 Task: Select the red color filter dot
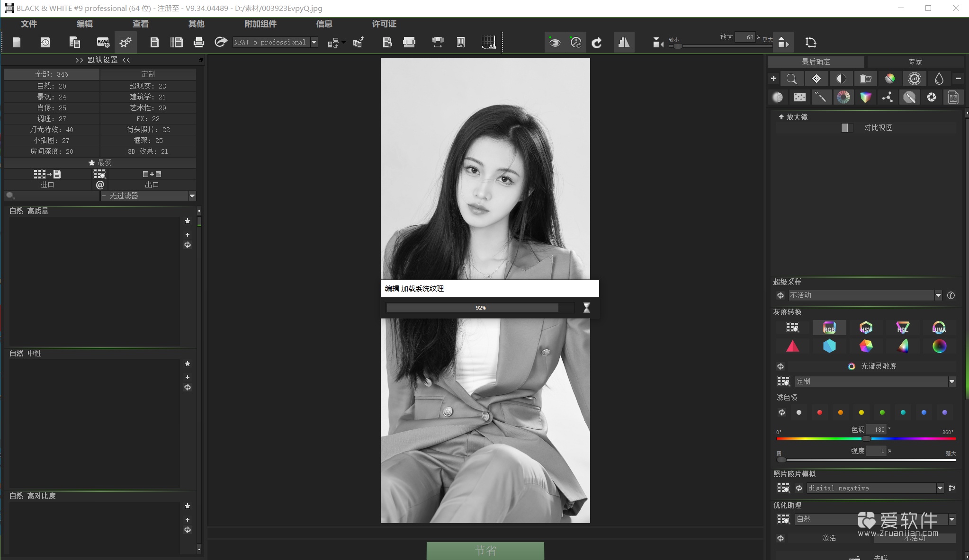819,412
